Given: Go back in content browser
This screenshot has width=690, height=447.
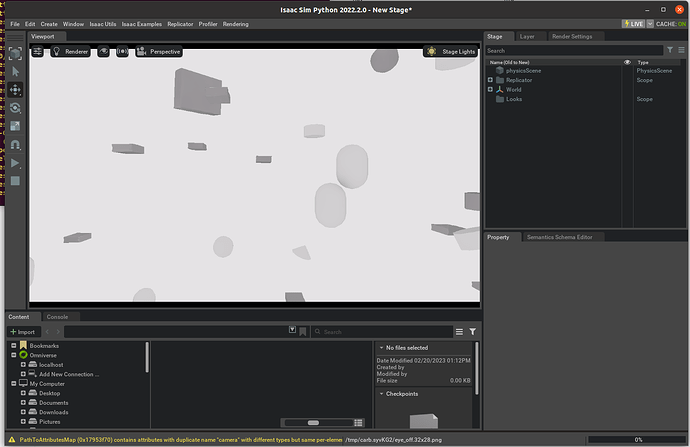Looking at the screenshot, I should (48, 332).
